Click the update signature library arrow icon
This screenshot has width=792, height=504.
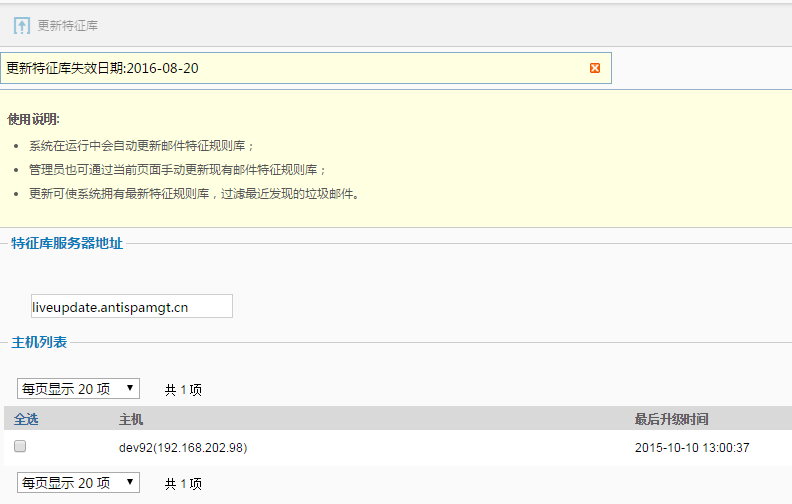(x=22, y=25)
